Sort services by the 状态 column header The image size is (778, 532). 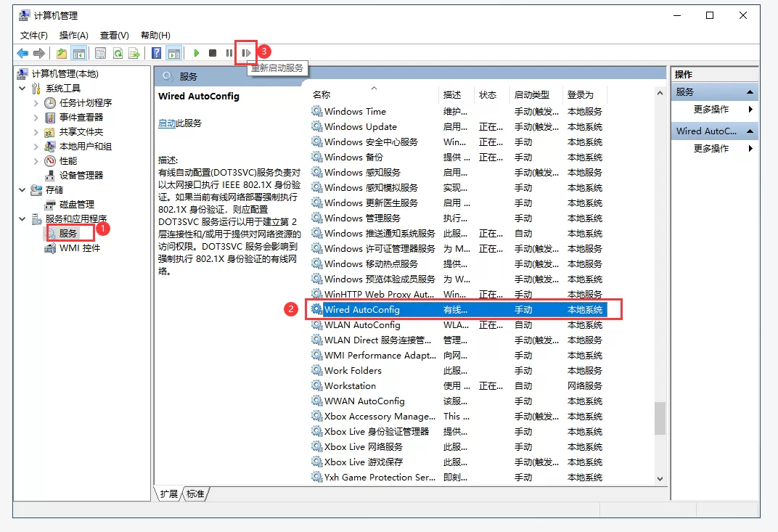(490, 94)
